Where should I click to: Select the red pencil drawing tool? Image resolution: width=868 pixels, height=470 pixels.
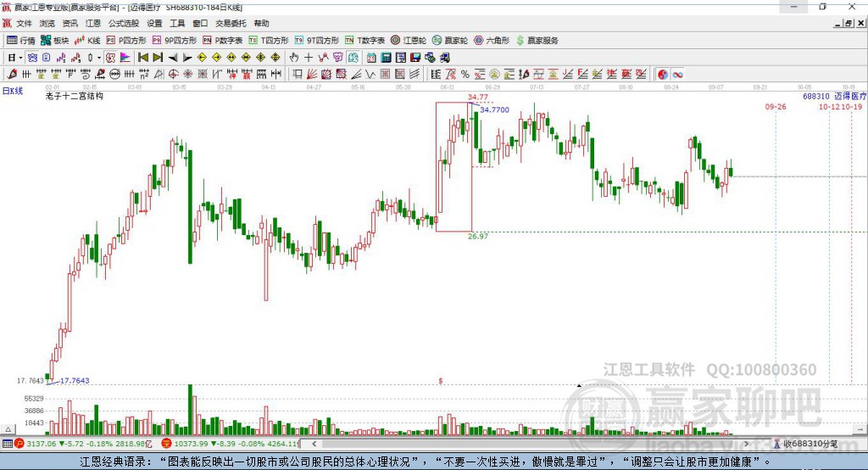[x=12, y=75]
